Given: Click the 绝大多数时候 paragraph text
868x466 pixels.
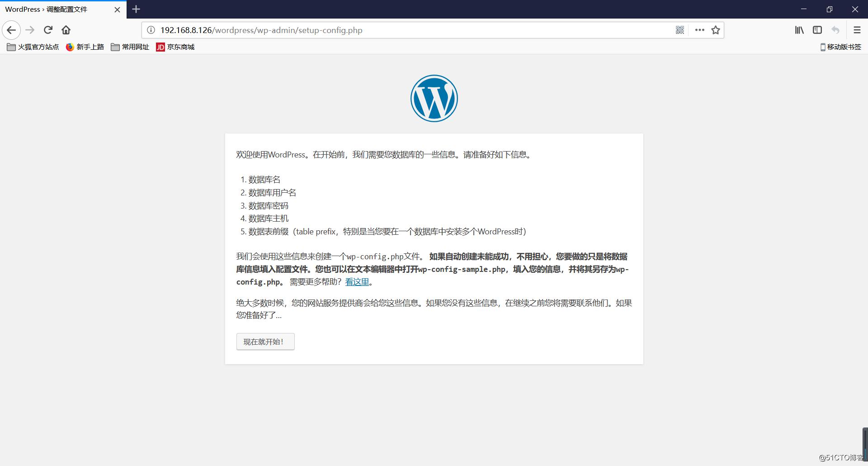Looking at the screenshot, I should point(434,309).
